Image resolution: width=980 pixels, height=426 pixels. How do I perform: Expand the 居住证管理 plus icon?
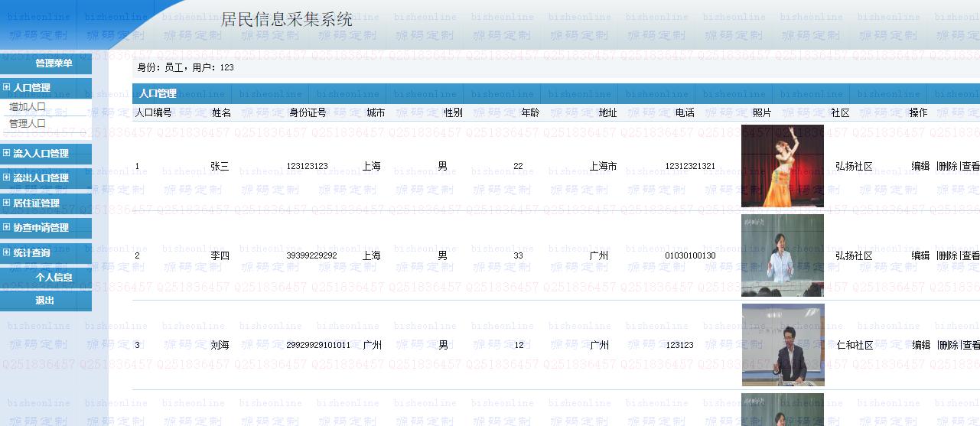click(x=7, y=203)
